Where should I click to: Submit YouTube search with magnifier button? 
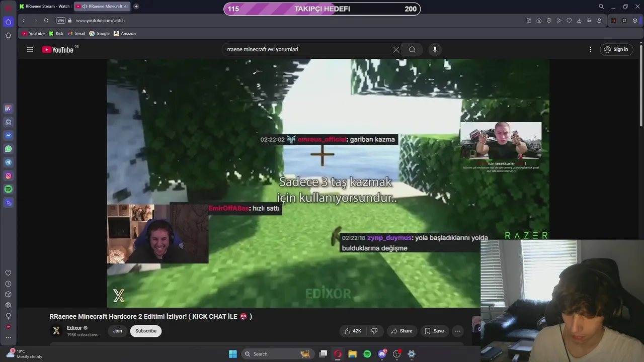[412, 49]
